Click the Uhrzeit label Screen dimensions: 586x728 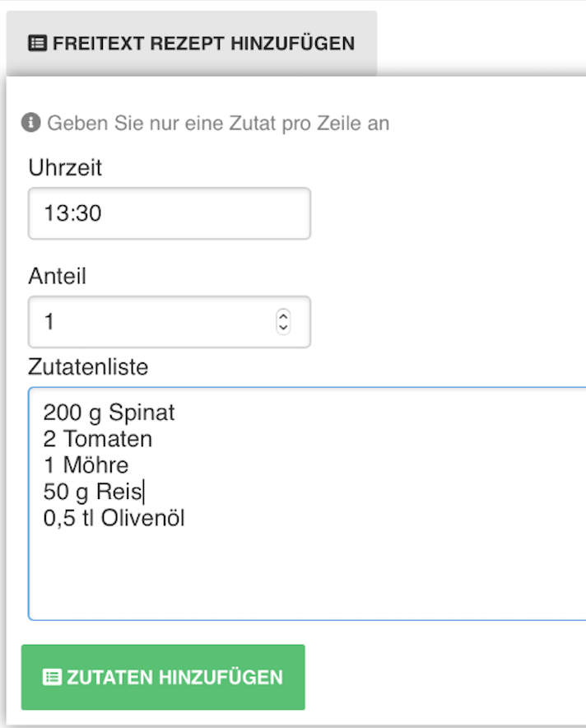point(65,168)
